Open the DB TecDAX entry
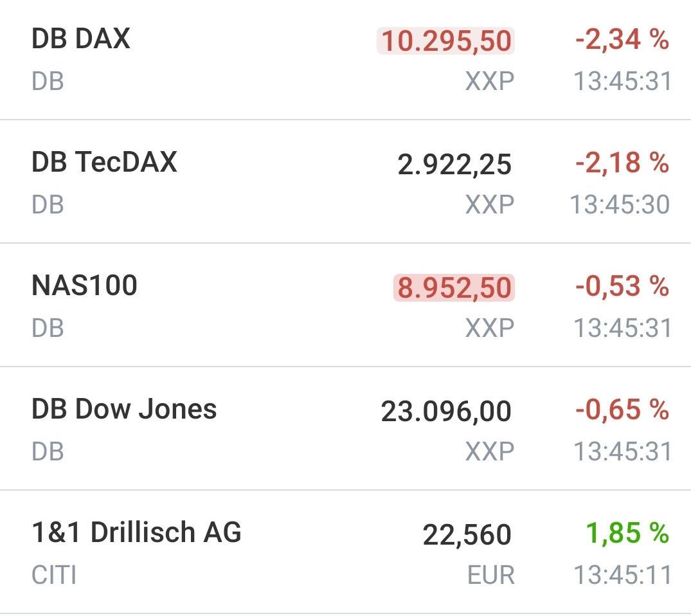The image size is (691, 616). 104,162
